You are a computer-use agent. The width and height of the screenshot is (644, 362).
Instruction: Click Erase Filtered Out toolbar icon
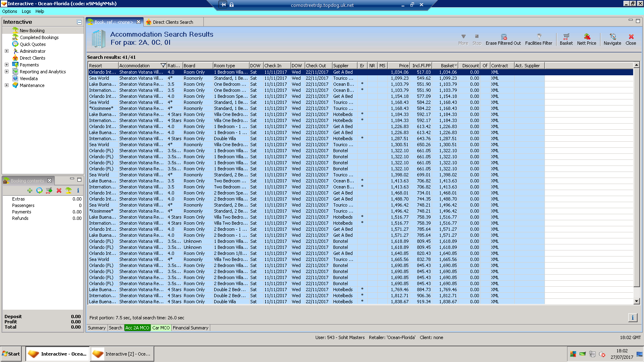[503, 37]
